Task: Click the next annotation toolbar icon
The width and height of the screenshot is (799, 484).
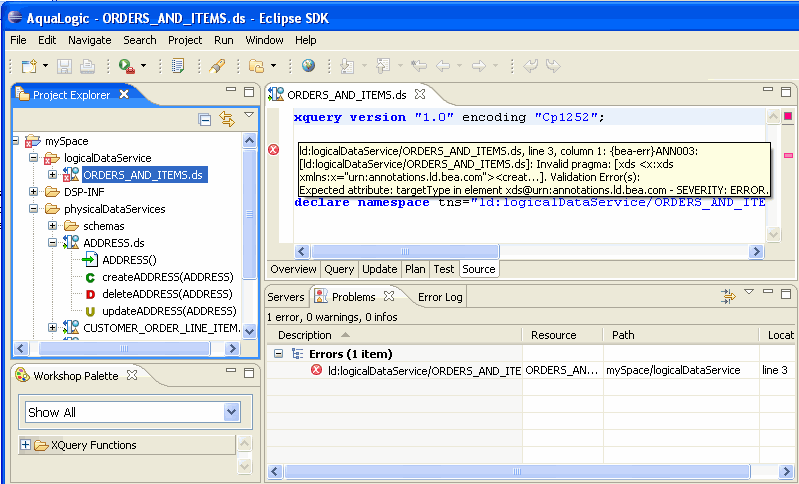Action: coord(348,66)
